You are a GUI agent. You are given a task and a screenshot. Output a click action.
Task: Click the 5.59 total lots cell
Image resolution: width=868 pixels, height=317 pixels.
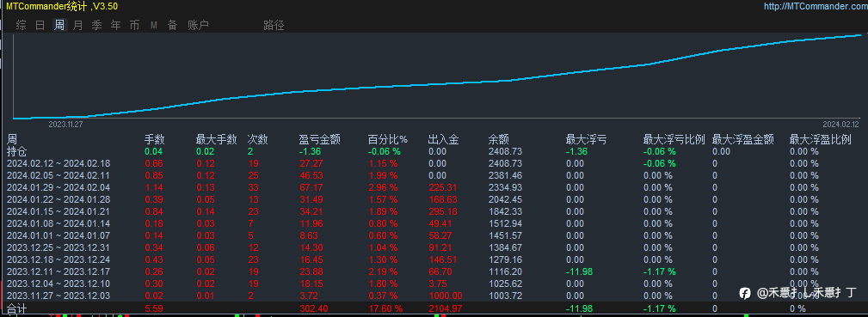153,308
